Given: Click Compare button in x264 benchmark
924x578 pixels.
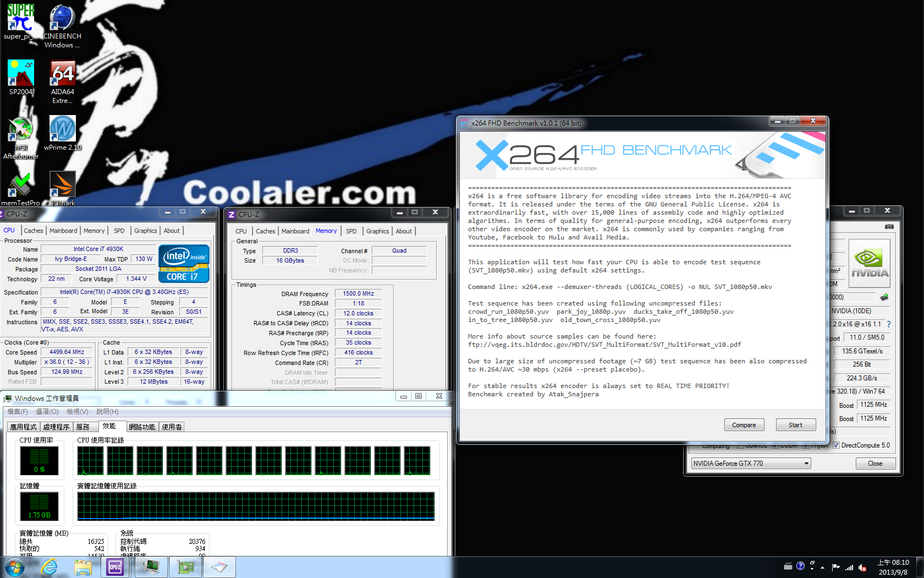Looking at the screenshot, I should [744, 425].
